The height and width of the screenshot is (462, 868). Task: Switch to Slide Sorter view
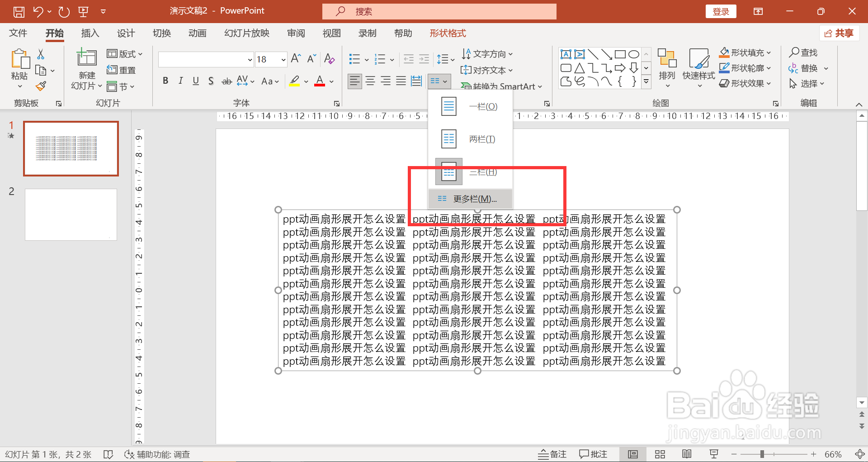[x=660, y=454]
